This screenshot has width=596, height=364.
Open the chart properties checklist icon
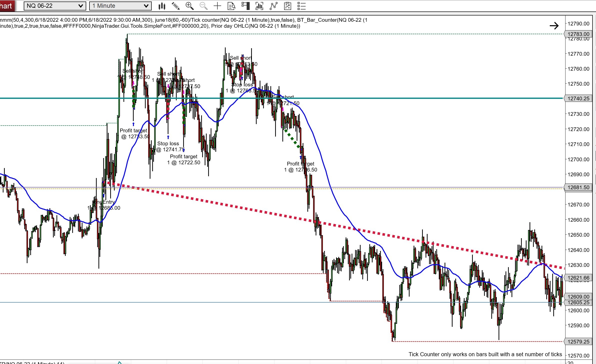288,6
